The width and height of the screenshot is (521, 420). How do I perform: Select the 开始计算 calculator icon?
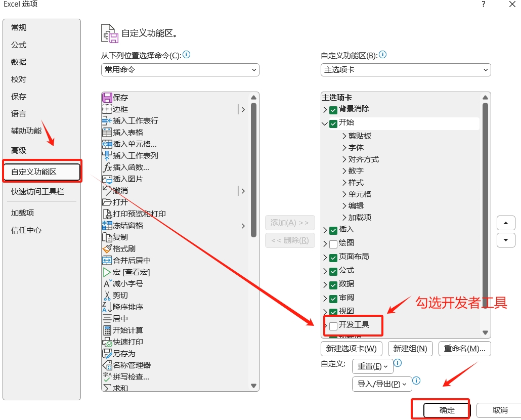pos(107,330)
